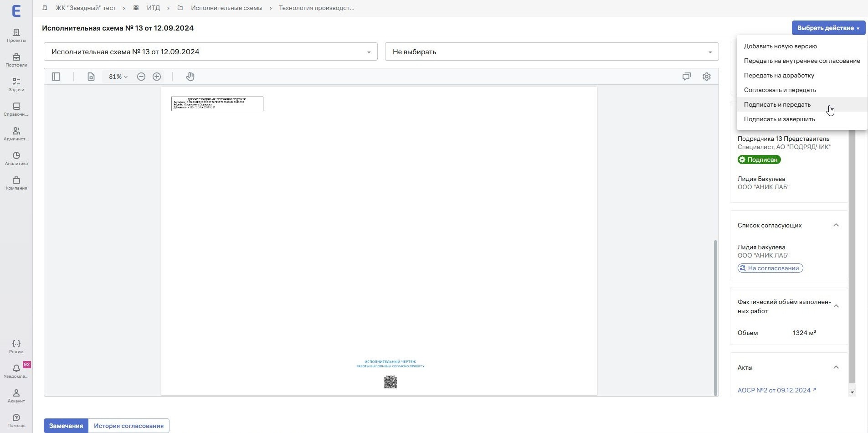Open Notifications bell in sidebar

[x=16, y=371]
